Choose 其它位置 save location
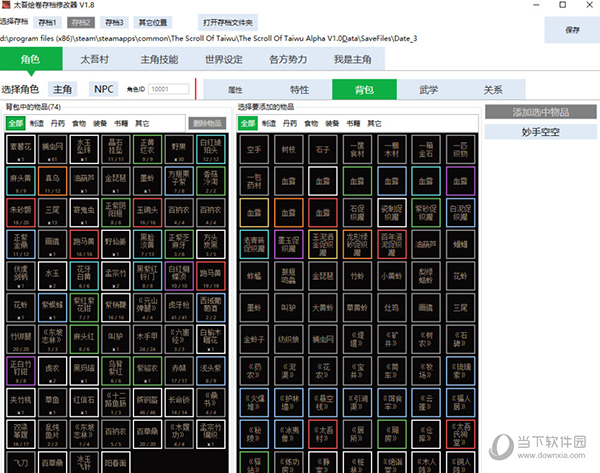The width and height of the screenshot is (600, 473). (x=153, y=23)
